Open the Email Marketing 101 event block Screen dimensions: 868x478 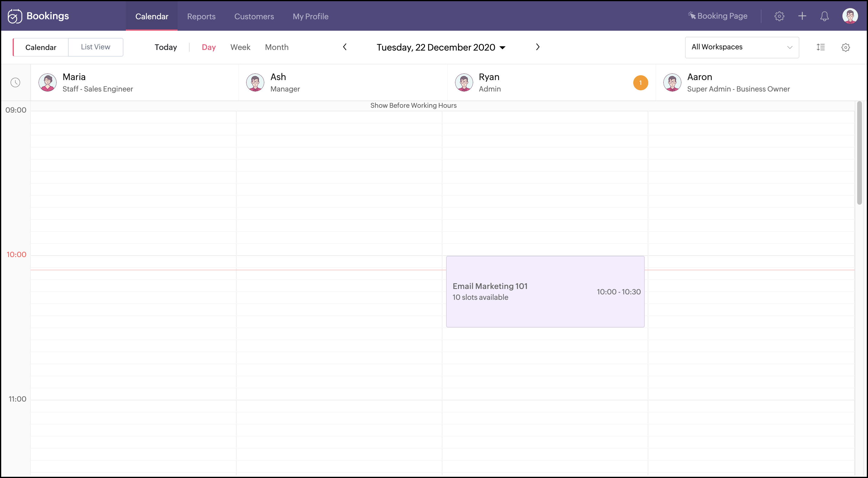[x=545, y=292]
